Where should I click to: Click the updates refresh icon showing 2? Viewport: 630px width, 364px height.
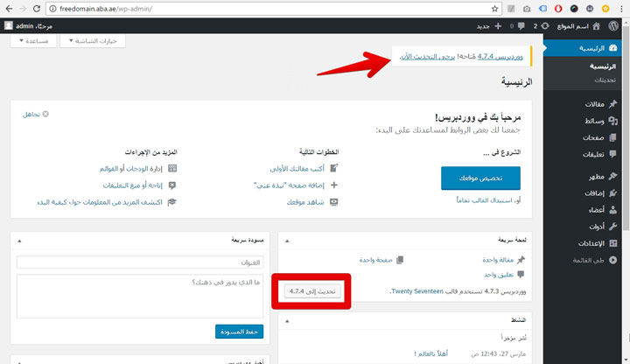[x=545, y=26]
